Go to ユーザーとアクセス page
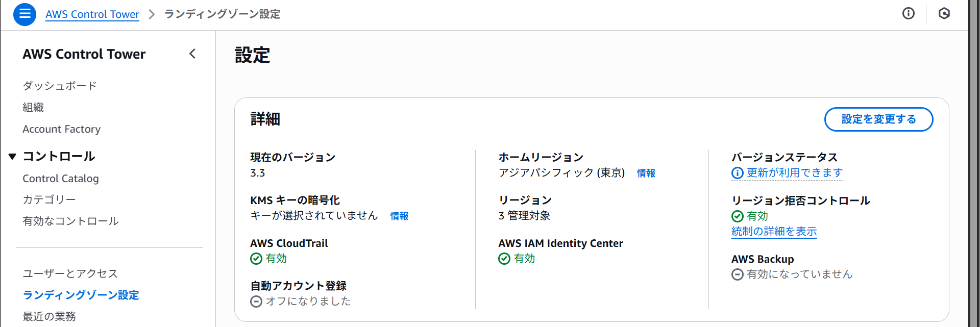The image size is (980, 327). (70, 273)
